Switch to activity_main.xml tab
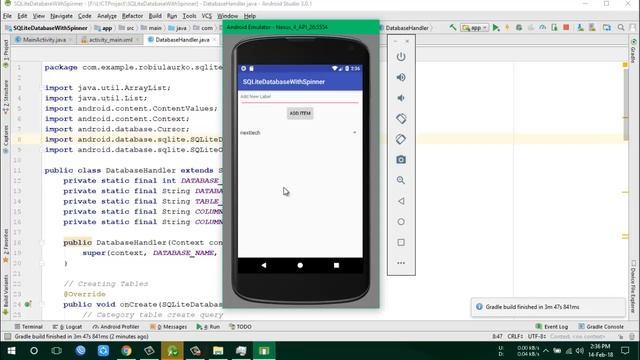Image resolution: width=640 pixels, height=360 pixels. (x=110, y=40)
